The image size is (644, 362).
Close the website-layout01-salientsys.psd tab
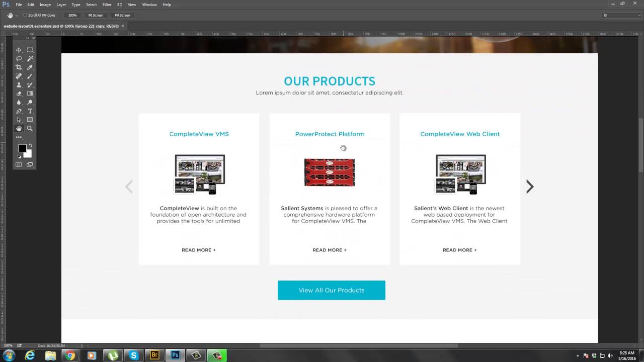pos(123,26)
